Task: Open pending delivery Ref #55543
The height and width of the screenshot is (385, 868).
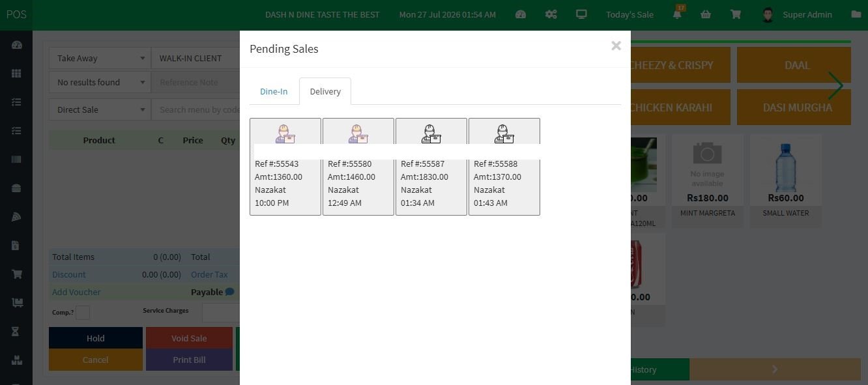Action: [285, 167]
